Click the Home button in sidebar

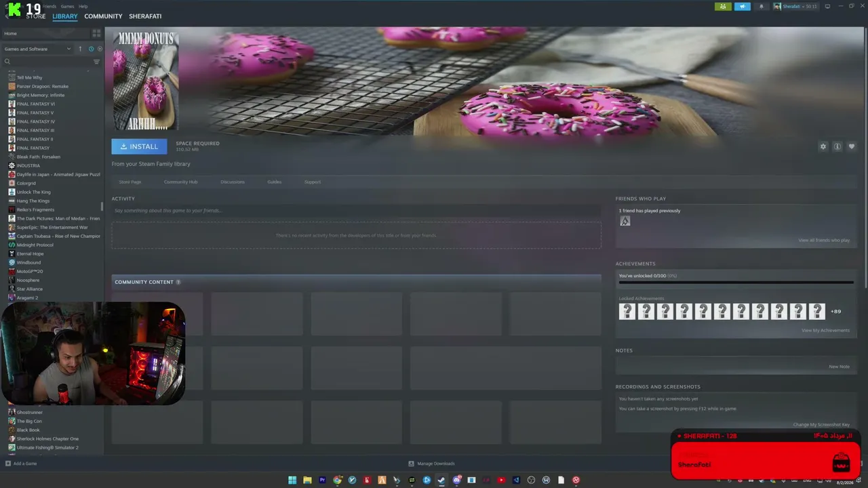tap(46, 33)
